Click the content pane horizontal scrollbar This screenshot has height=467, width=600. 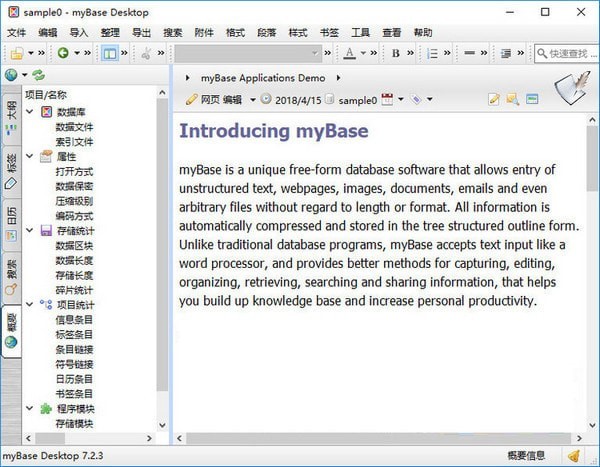tap(378, 438)
